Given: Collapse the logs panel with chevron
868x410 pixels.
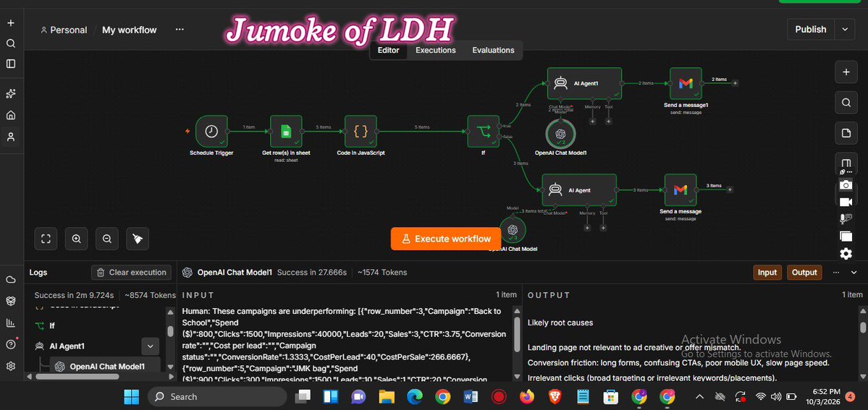Looking at the screenshot, I should coord(853,272).
